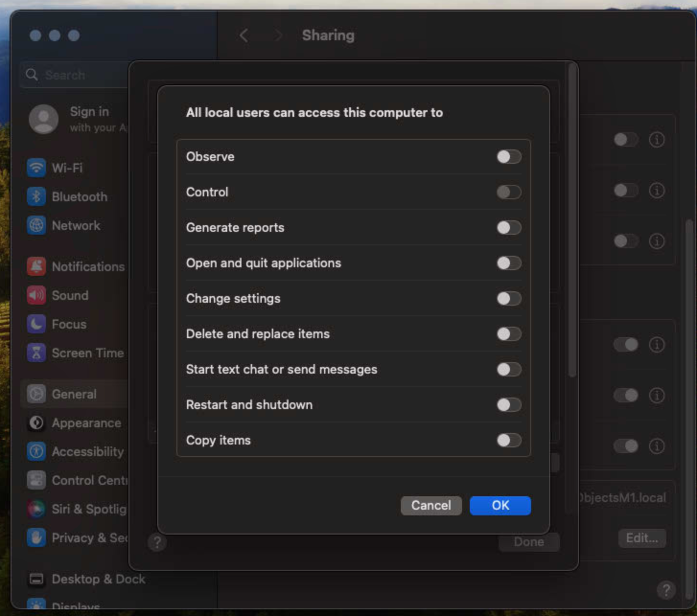Click the "ObjectsM1.local" hostname text
The height and width of the screenshot is (616, 697).
point(622,498)
